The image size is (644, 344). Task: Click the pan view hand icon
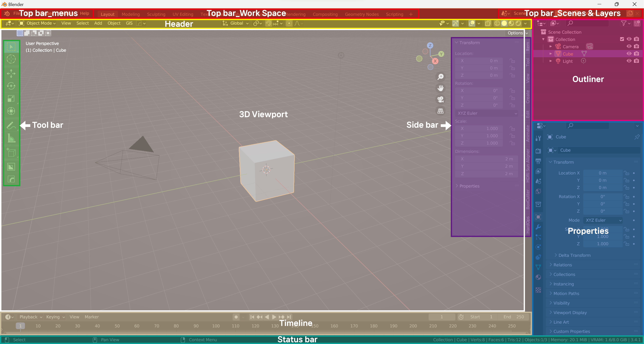click(441, 88)
